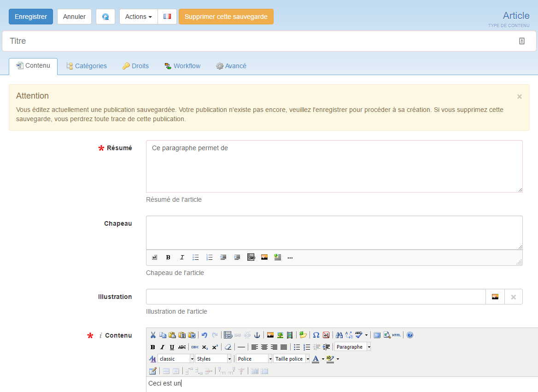Insert internal link in the Chapeau toolbar

pyautogui.click(x=251, y=257)
